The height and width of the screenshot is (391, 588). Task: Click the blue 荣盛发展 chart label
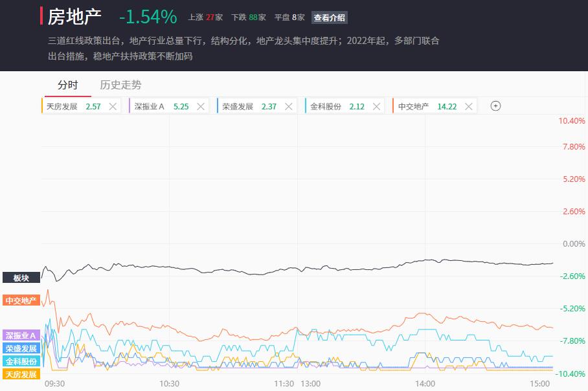(x=21, y=348)
